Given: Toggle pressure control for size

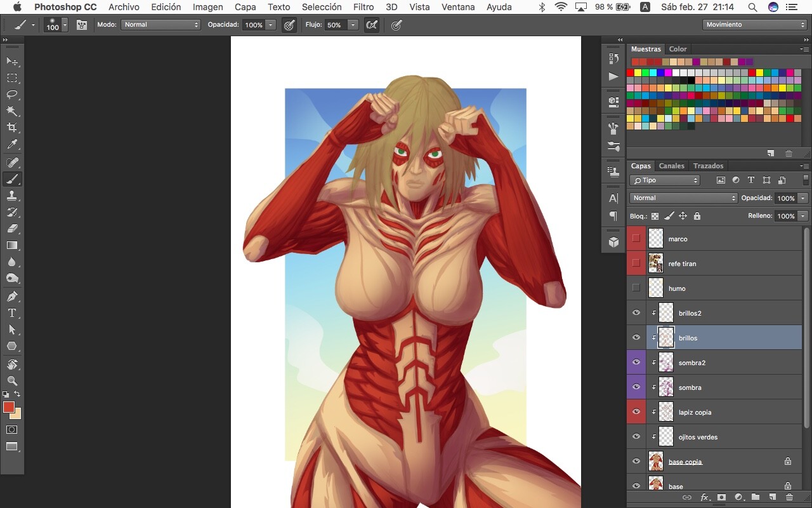Looking at the screenshot, I should [x=396, y=25].
